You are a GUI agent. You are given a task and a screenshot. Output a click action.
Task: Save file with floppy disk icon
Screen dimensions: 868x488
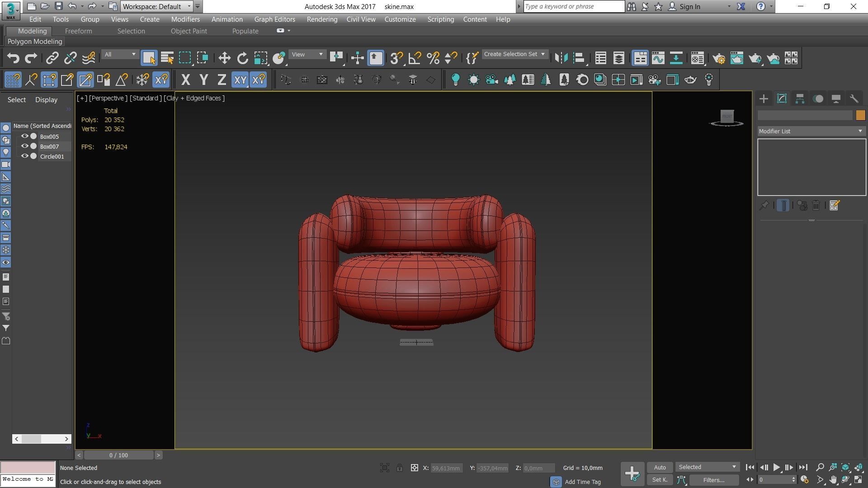(58, 6)
